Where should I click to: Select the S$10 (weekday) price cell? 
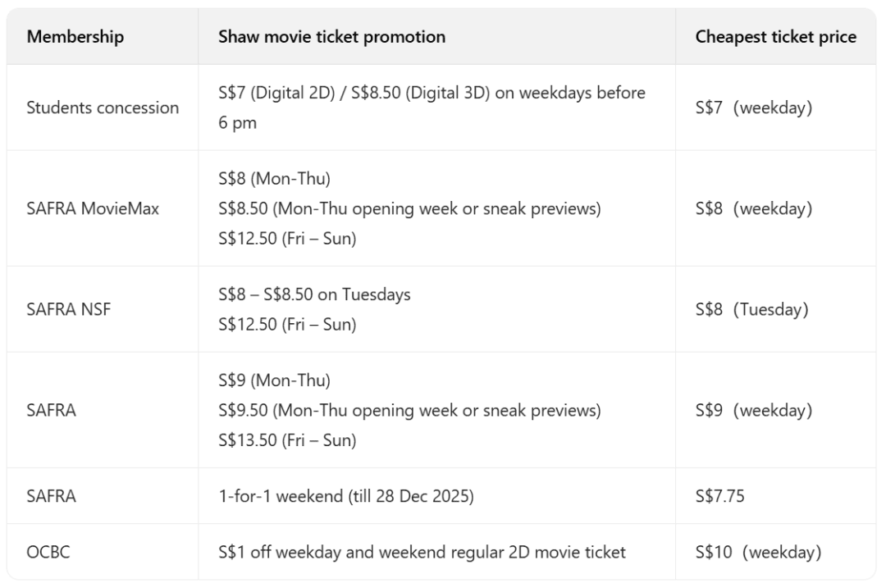pos(757,552)
